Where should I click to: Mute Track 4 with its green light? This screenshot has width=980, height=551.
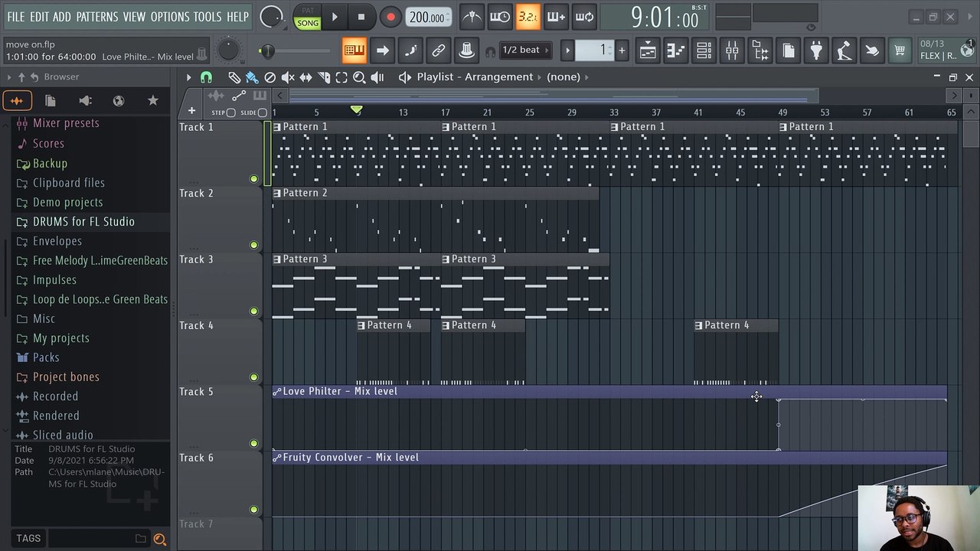254,377
